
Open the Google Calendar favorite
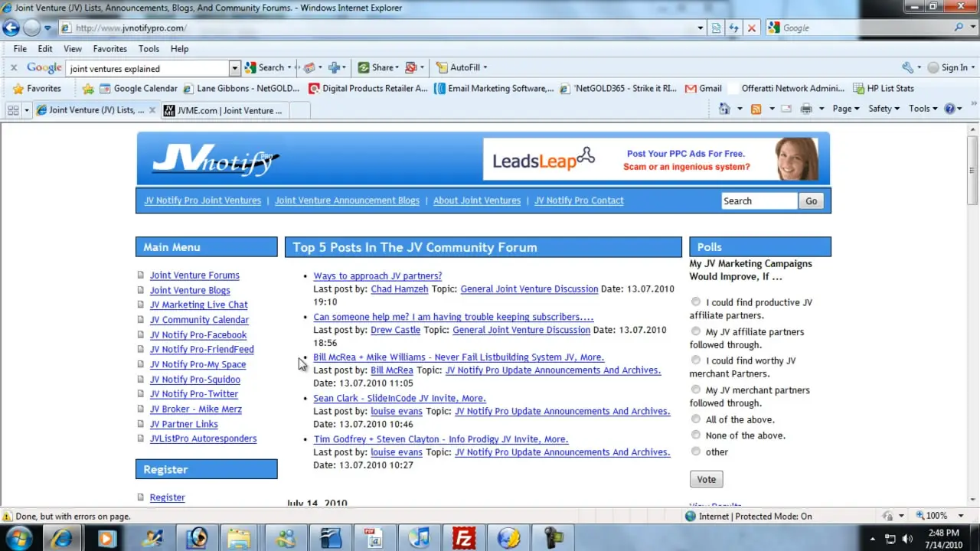(138, 89)
